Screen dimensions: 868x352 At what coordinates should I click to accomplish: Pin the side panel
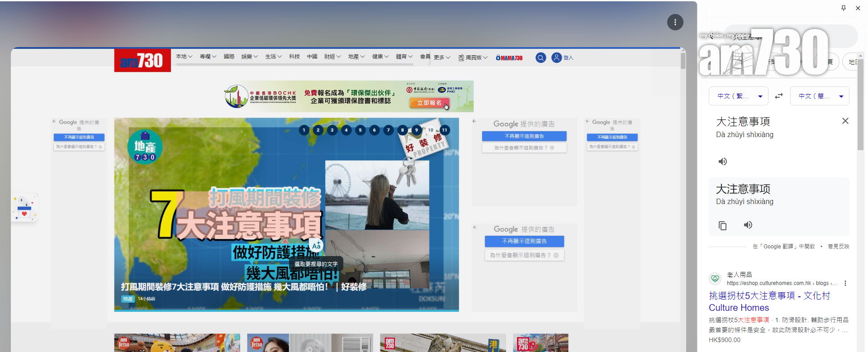843,8
